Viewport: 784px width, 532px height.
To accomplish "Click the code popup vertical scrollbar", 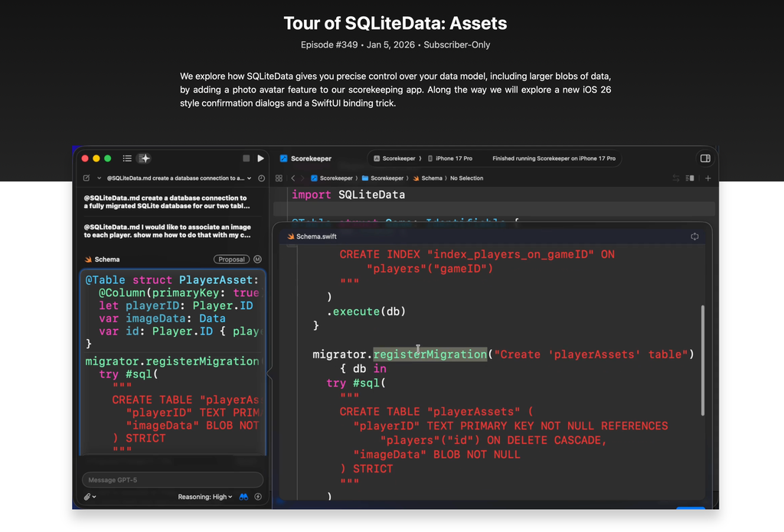I will pos(702,360).
